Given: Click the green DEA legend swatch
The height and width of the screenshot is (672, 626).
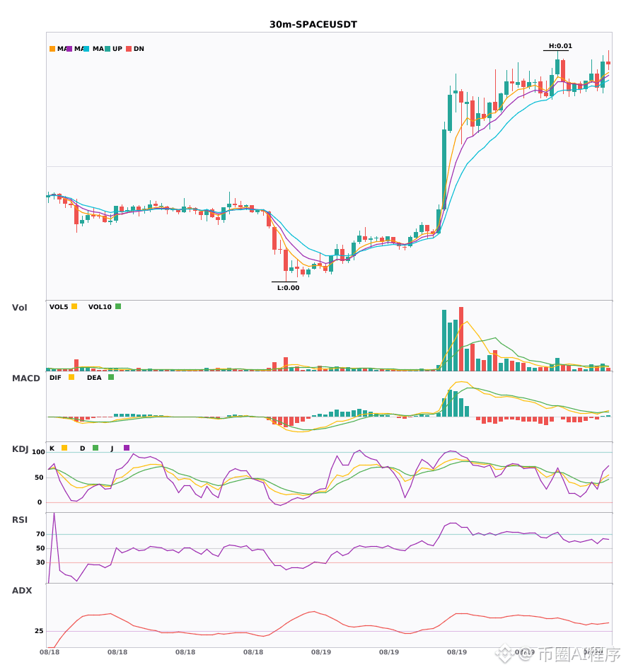Looking at the screenshot, I should (x=111, y=377).
